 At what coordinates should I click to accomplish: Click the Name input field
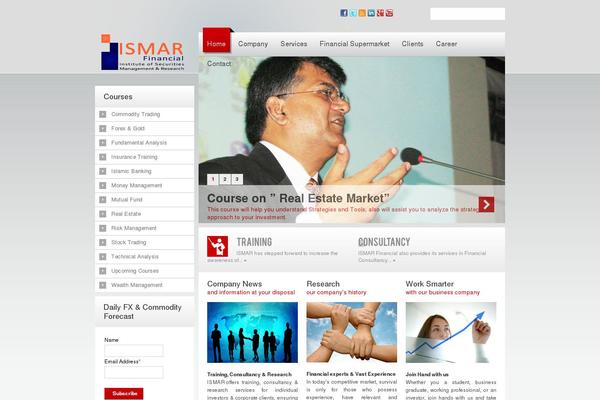click(x=134, y=350)
